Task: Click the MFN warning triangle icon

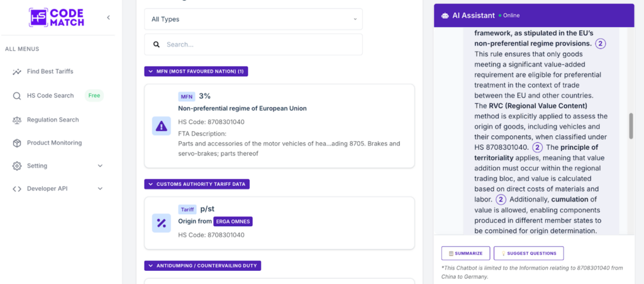Action: point(162,126)
